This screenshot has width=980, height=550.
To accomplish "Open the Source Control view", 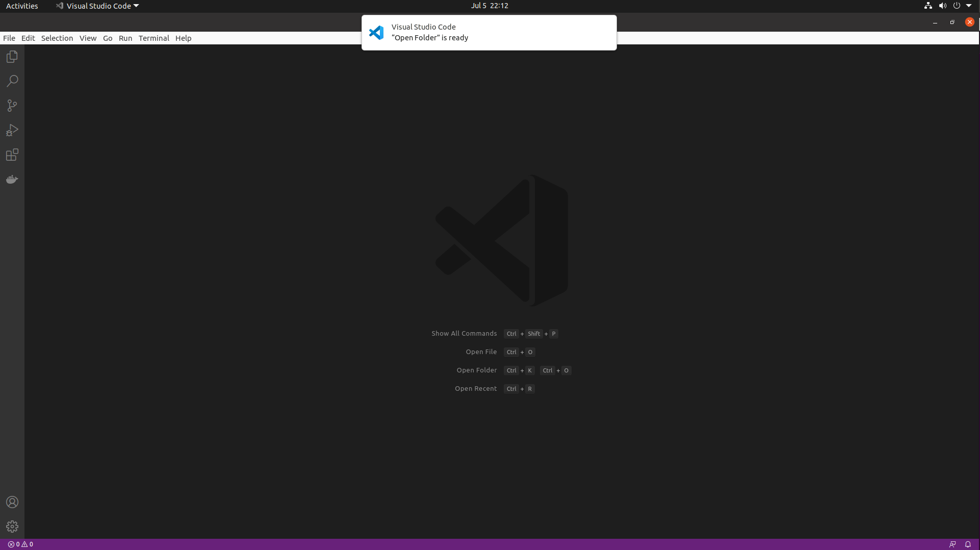I will click(x=12, y=105).
